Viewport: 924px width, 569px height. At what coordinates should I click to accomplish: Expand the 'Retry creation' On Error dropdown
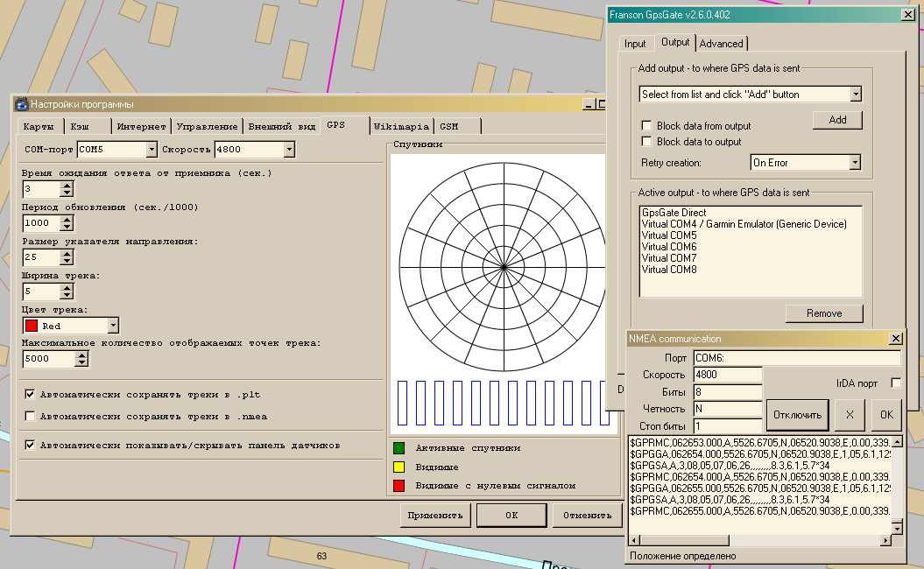(x=855, y=163)
